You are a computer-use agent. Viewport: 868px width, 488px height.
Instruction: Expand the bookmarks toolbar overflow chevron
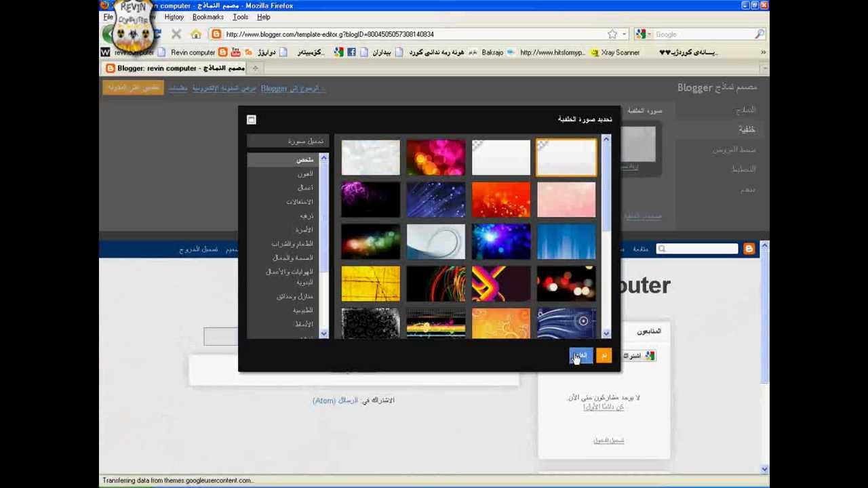point(763,52)
